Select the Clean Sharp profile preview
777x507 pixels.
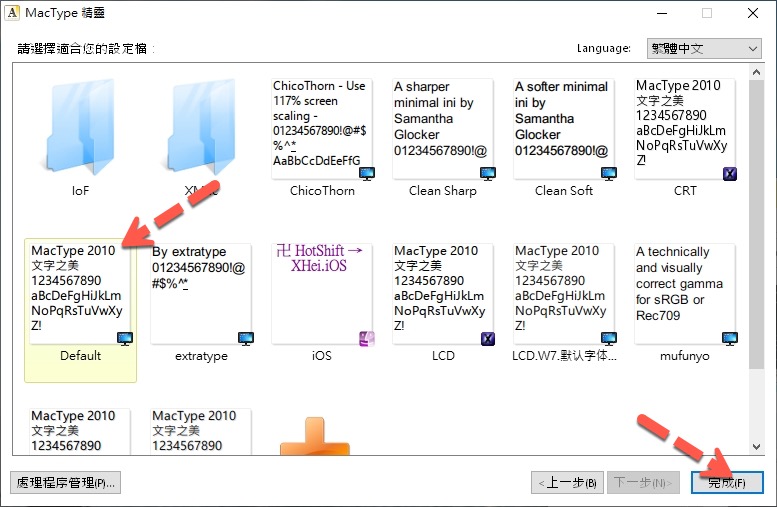pyautogui.click(x=443, y=128)
